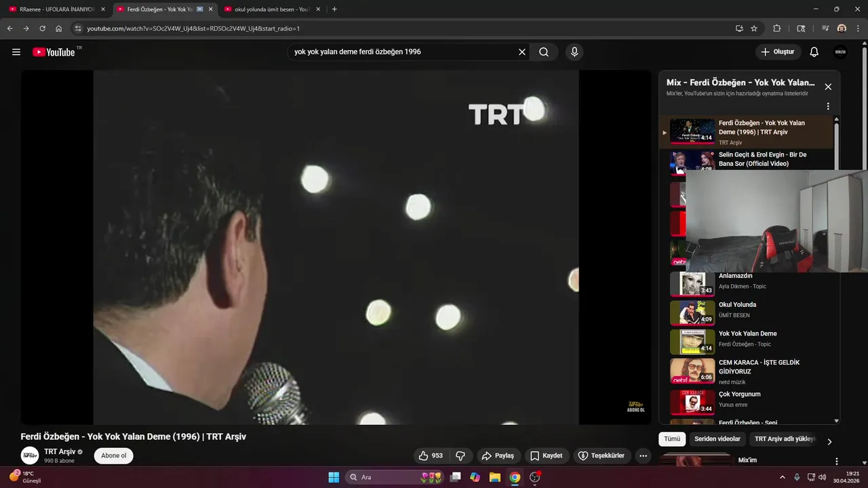Viewport: 868px width, 488px height.
Task: Open File Explorer from taskbar
Action: coord(495,477)
